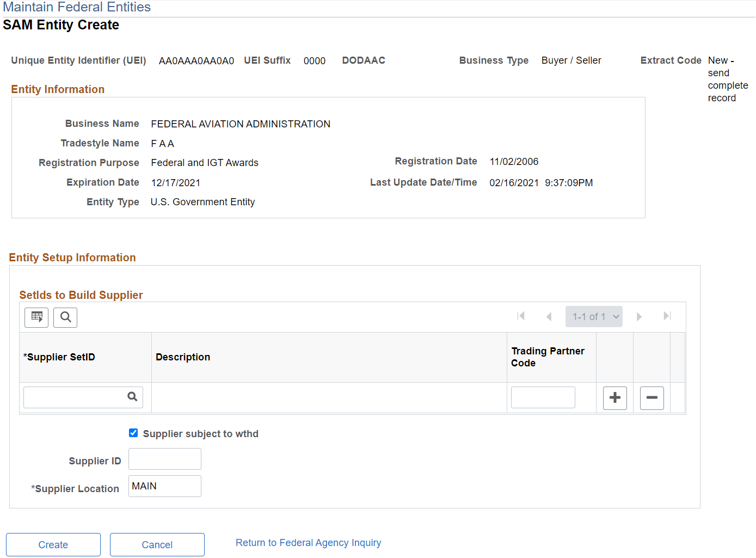The height and width of the screenshot is (558, 756).
Task: Click the Maintain Federal Entities breadcrumb title
Action: point(77,7)
